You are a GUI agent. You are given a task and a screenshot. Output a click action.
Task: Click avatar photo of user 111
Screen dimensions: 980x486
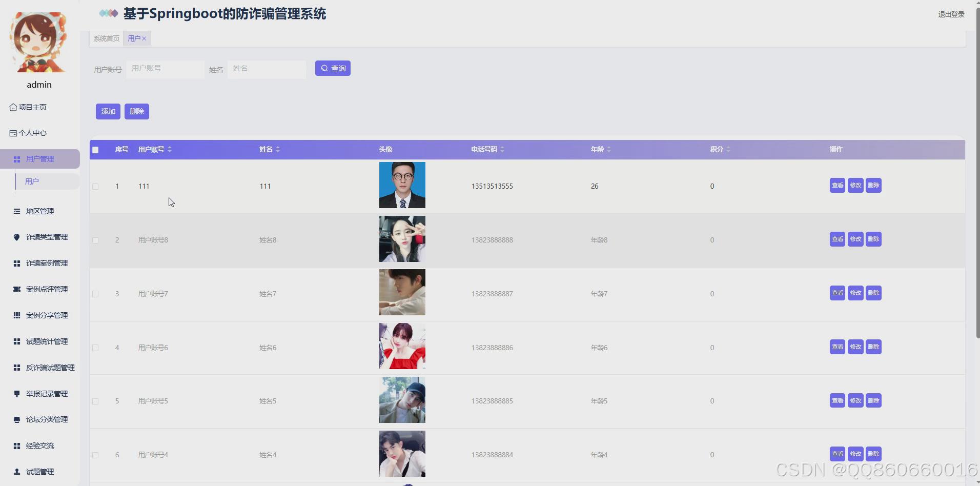pyautogui.click(x=402, y=185)
